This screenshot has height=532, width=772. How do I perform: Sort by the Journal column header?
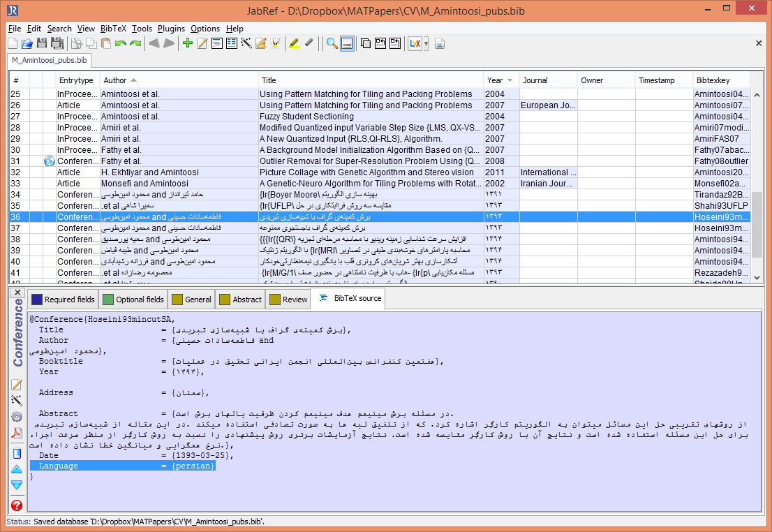click(x=547, y=80)
